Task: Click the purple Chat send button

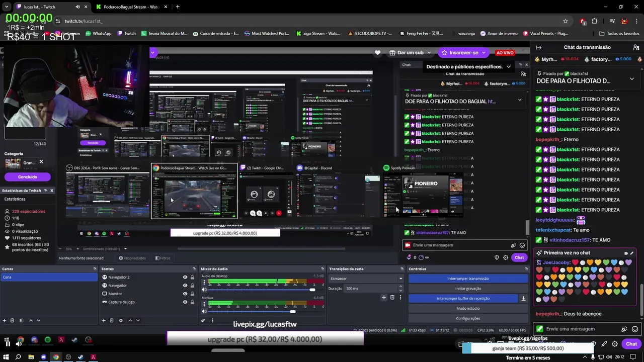Action: pyautogui.click(x=631, y=344)
